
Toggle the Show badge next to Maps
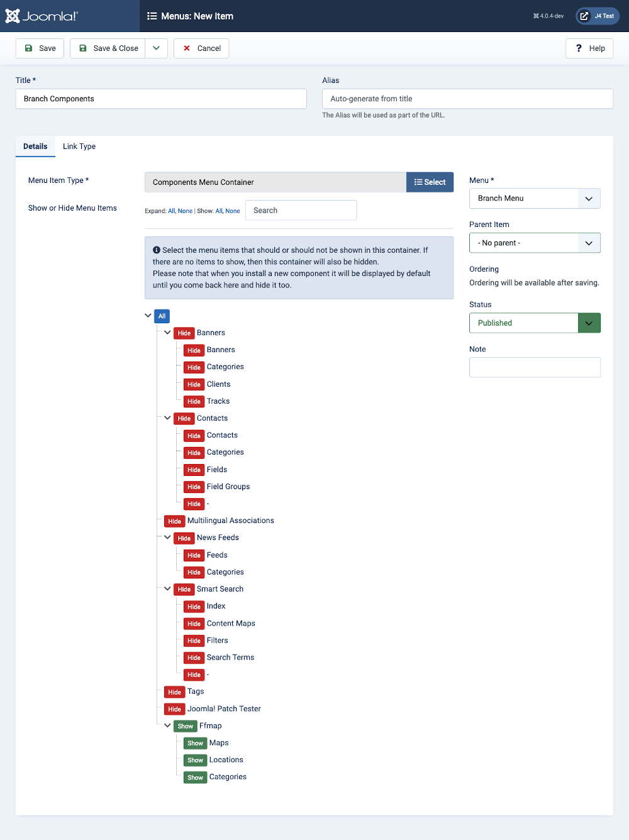point(194,743)
